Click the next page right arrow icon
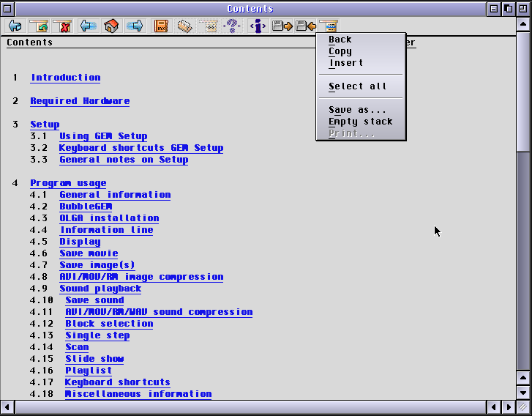 pyautogui.click(x=135, y=26)
